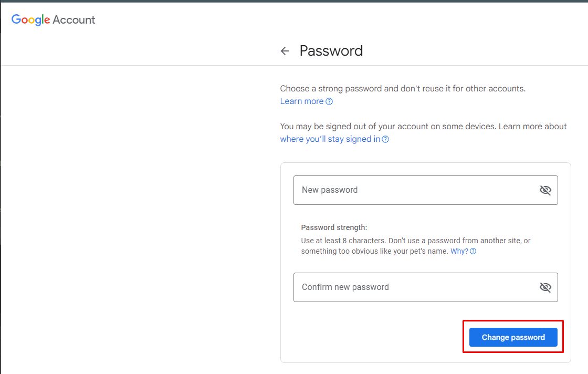588x374 pixels.
Task: Click the colored 'Google' wordmark
Action: [x=31, y=20]
